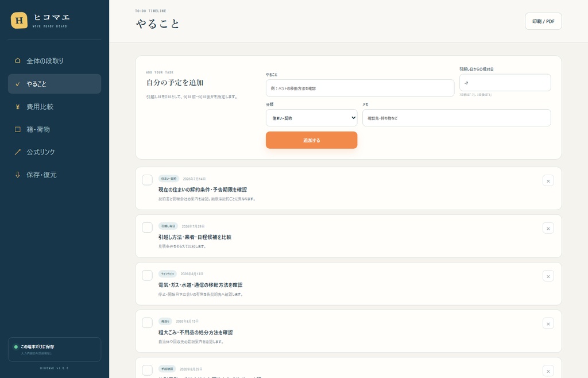Click the pencil icon beside 公式リンク
Screen dimensions: 588x378
[x=18, y=152]
